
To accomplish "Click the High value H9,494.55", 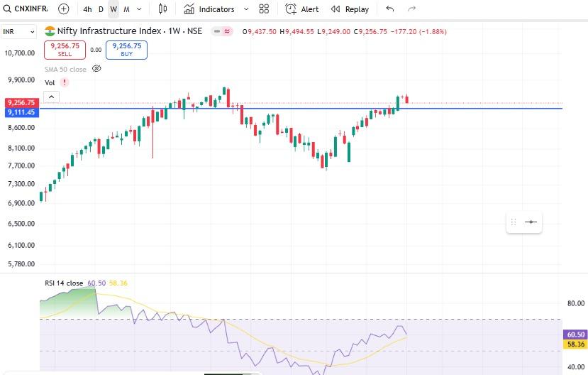I will tap(296, 32).
